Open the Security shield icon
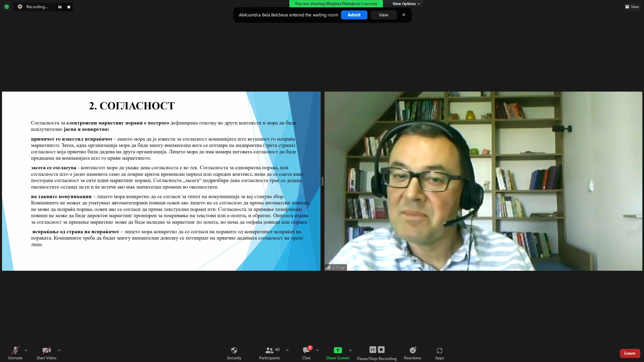Image resolution: width=644 pixels, height=362 pixels. 234,350
